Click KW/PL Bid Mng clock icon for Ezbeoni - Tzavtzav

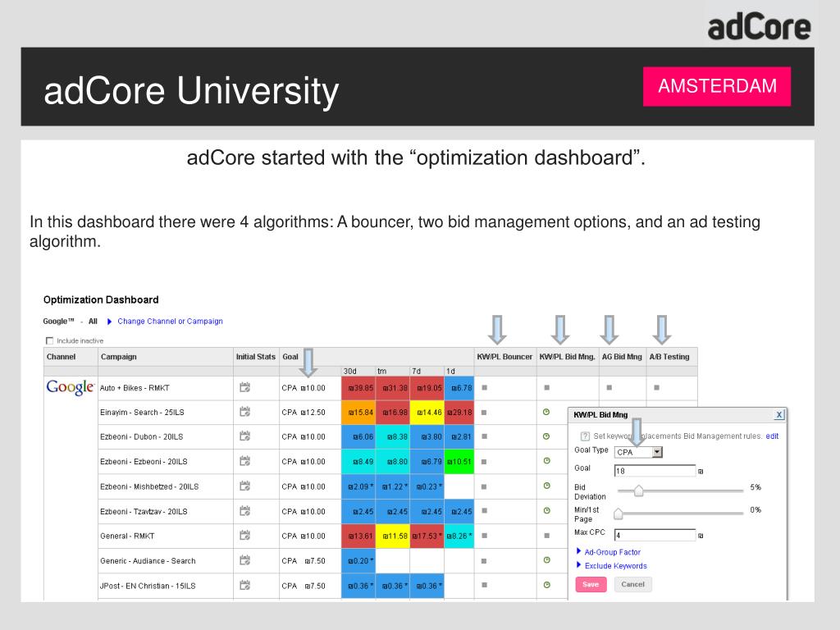[546, 511]
